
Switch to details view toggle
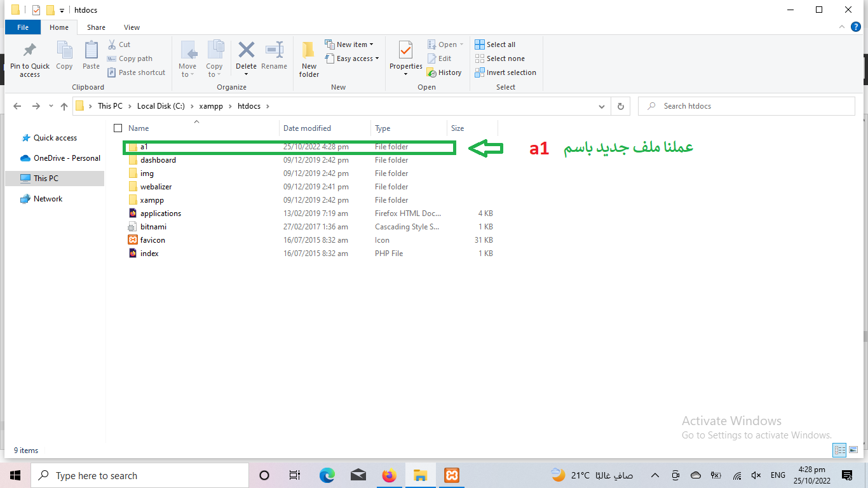839,450
